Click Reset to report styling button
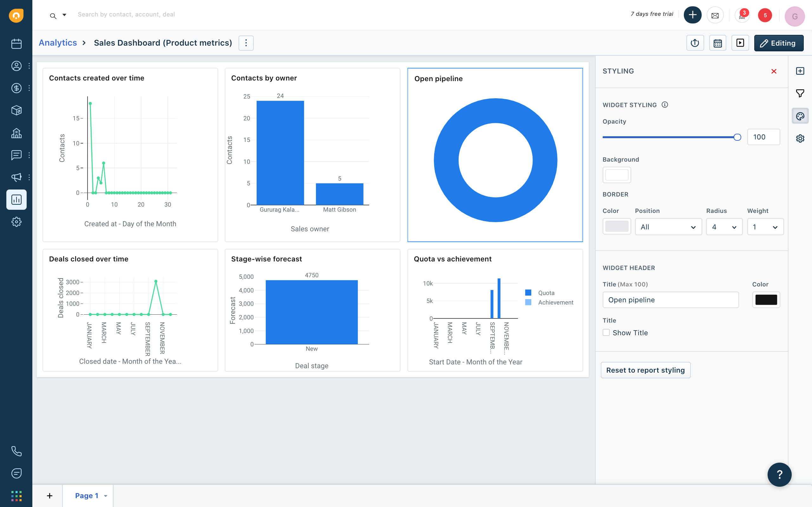The height and width of the screenshot is (507, 812). 645,370
